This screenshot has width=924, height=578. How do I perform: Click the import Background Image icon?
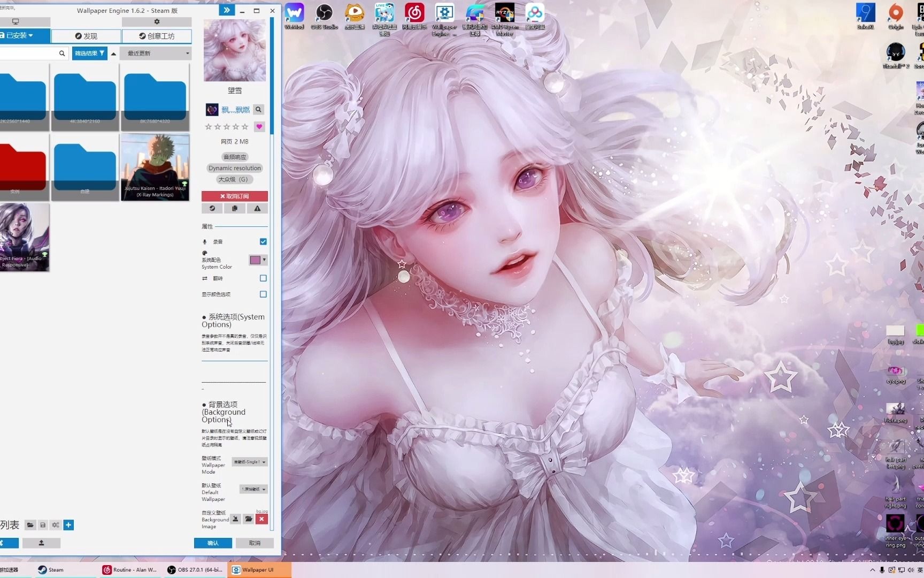coord(235,519)
